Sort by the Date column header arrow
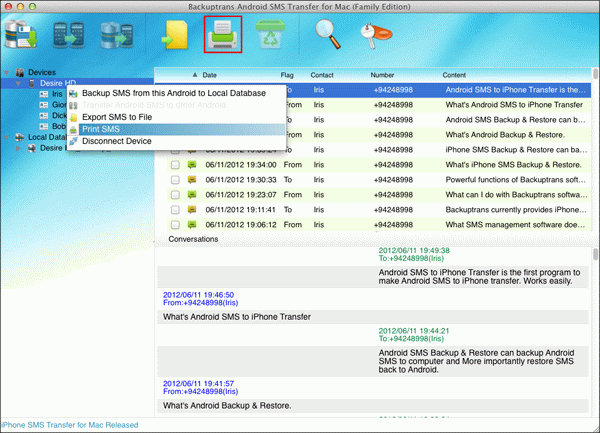 point(195,75)
